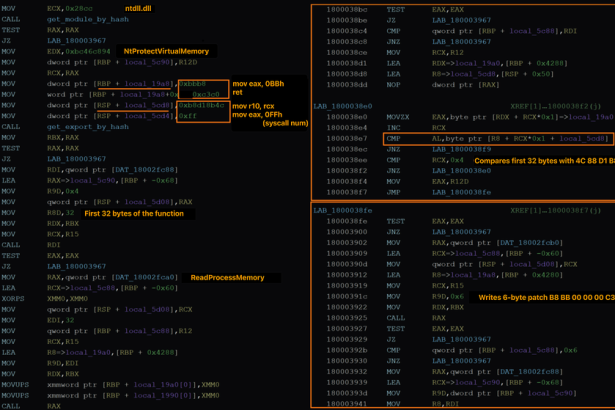The width and height of the screenshot is (615, 410).
Task: Click address 1800038ce
Action: 347,53
